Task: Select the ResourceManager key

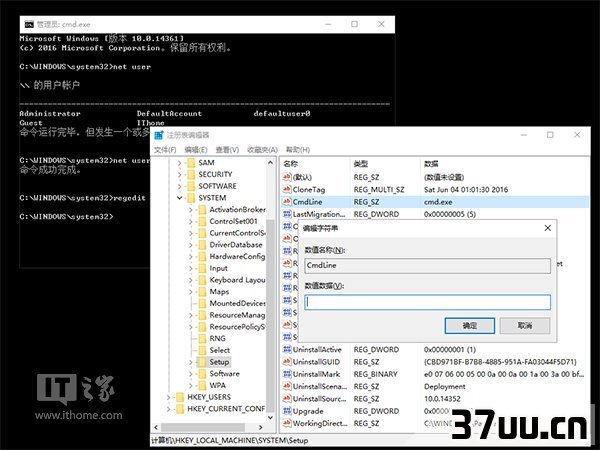Action: [x=237, y=315]
